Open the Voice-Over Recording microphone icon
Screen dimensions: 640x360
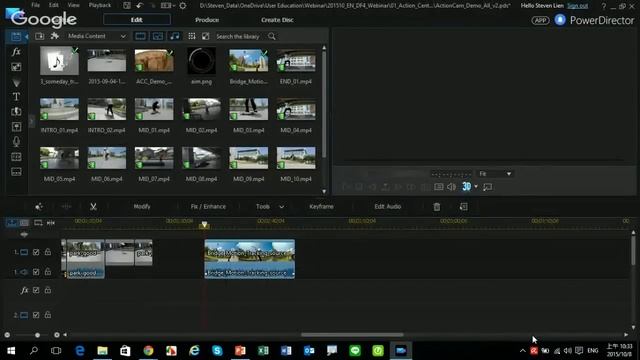pyautogui.click(x=16, y=142)
